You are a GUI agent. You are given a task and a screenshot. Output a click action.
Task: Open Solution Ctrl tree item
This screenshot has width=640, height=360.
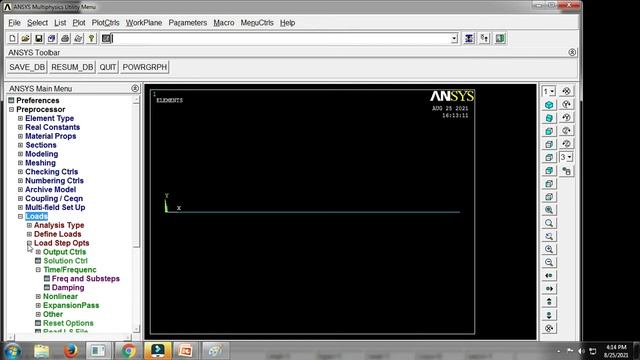[65, 261]
